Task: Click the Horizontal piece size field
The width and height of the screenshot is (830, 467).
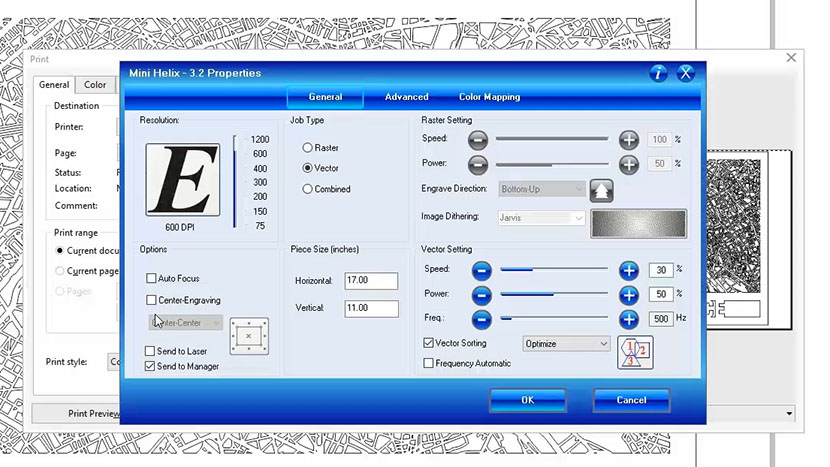Action: [x=370, y=281]
